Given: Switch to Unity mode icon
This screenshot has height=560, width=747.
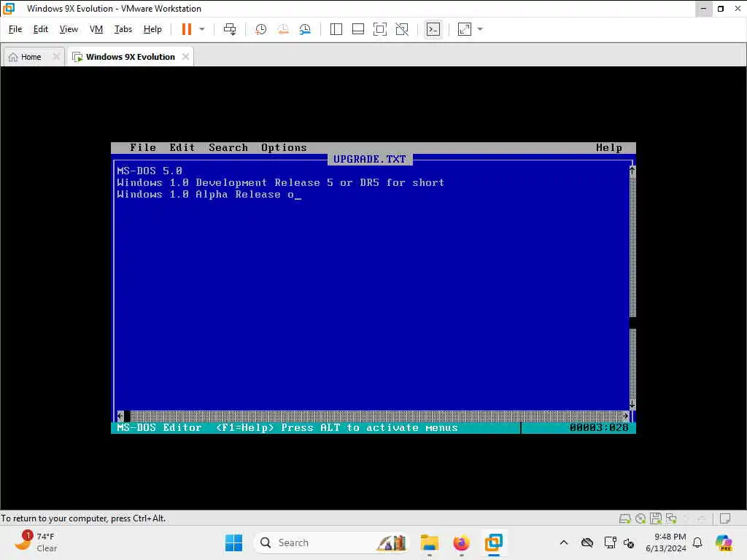Looking at the screenshot, I should pos(402,29).
